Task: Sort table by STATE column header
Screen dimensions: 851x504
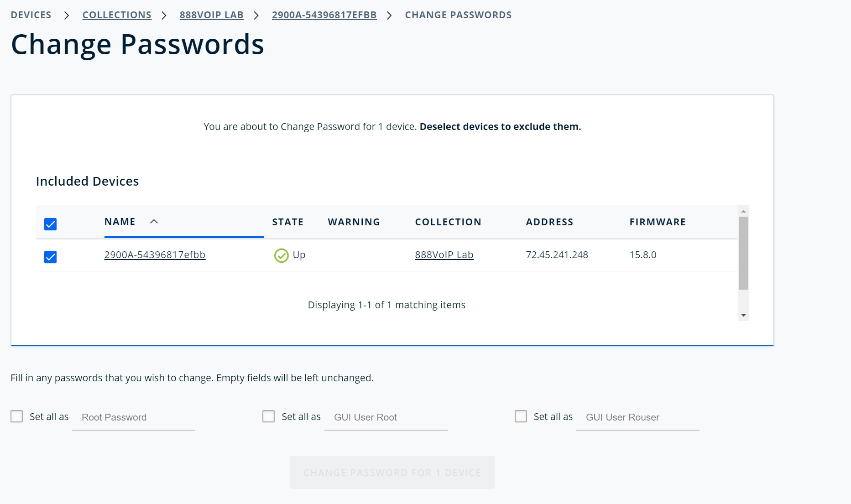Action: (x=288, y=222)
